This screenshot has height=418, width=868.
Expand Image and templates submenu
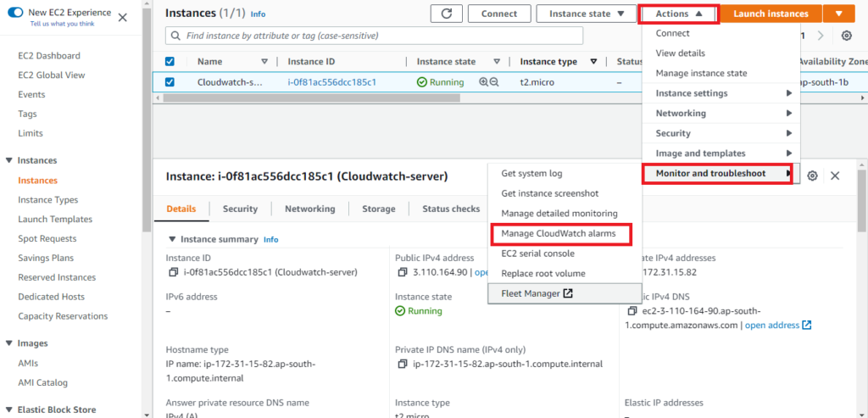(721, 153)
